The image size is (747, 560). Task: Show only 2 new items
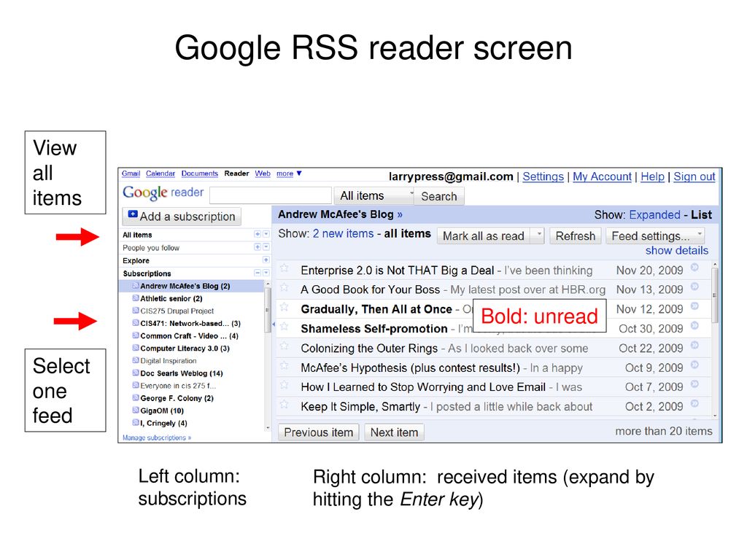pos(343,234)
